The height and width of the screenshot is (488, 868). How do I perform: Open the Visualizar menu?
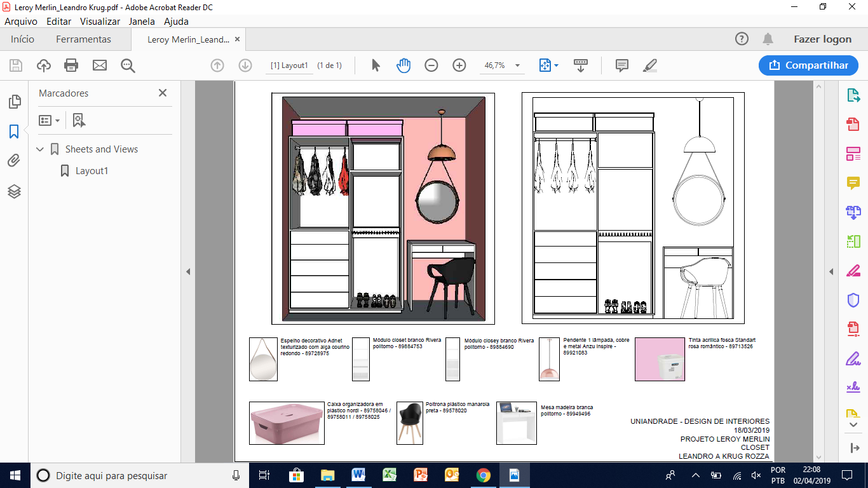click(x=100, y=21)
